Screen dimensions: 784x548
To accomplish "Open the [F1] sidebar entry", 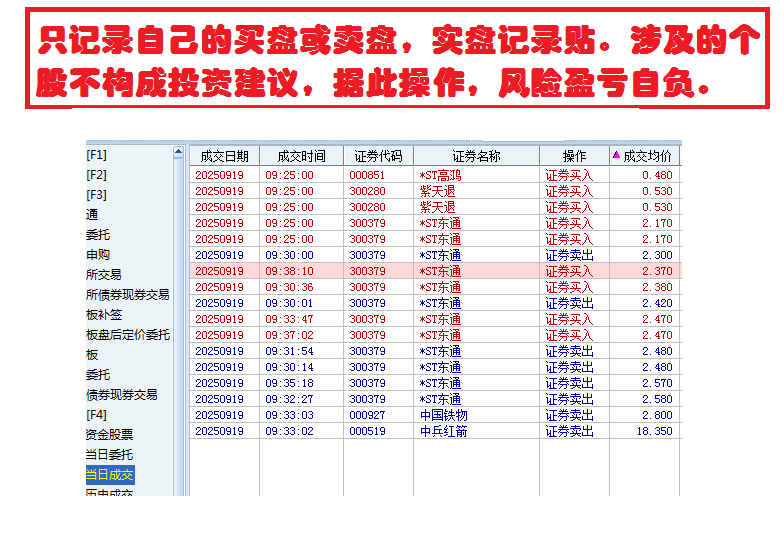I will pyautogui.click(x=96, y=155).
